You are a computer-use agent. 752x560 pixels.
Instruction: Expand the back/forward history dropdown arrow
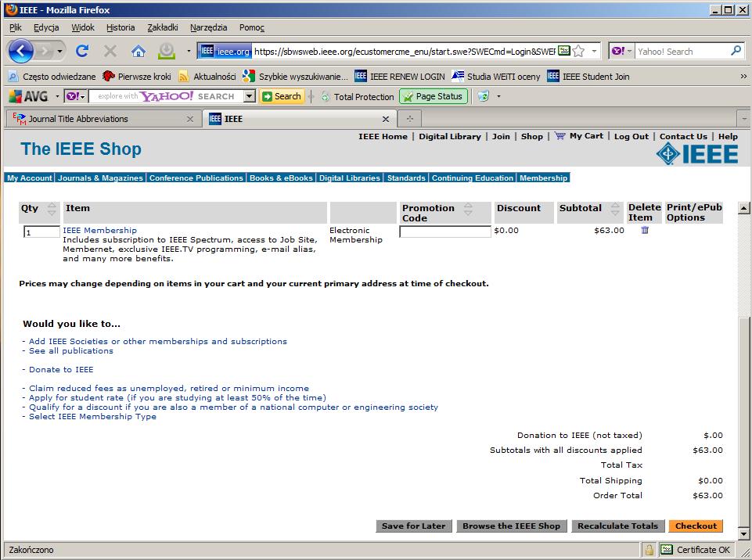pyautogui.click(x=59, y=51)
